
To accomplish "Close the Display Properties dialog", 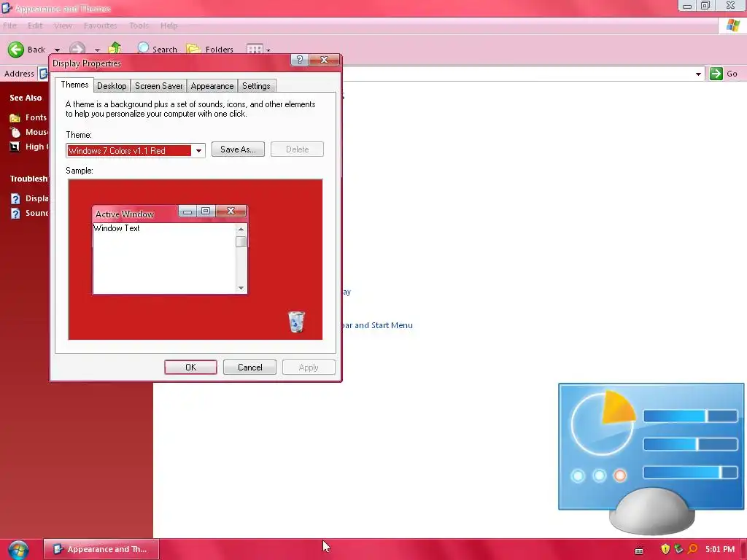I will tap(324, 60).
